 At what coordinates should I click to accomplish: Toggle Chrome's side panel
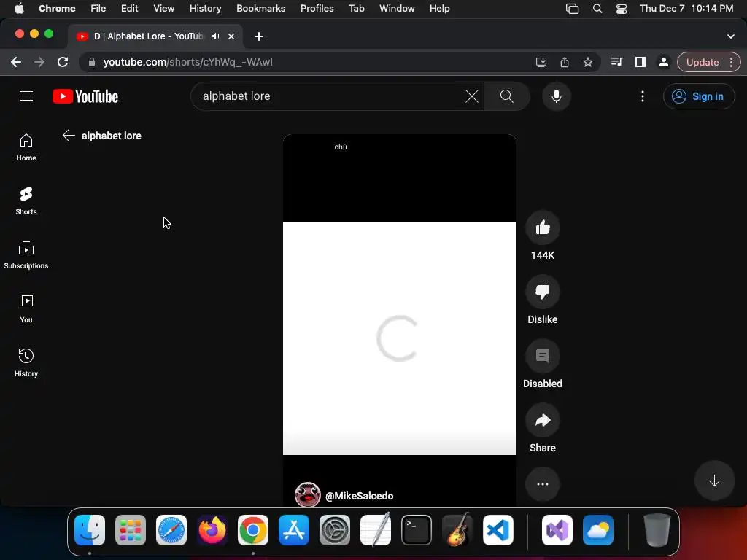click(640, 63)
